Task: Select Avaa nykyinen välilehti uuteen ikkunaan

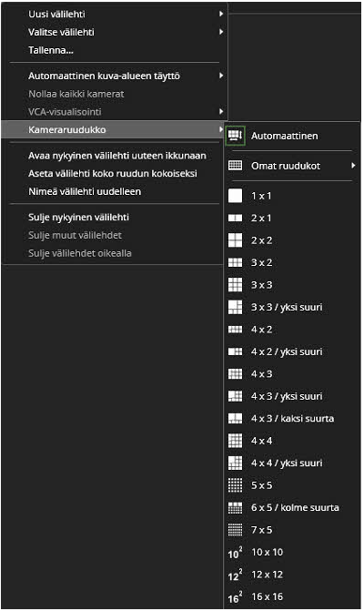Action: 117,156
